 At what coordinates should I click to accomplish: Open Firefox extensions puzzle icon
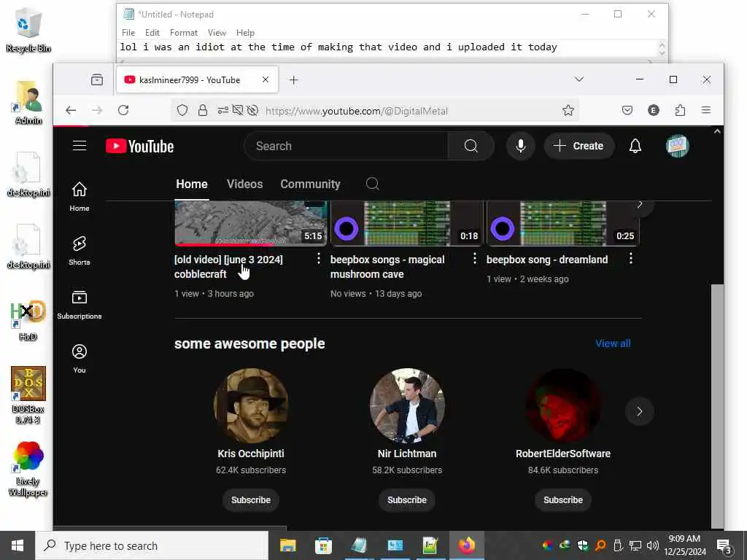click(681, 111)
